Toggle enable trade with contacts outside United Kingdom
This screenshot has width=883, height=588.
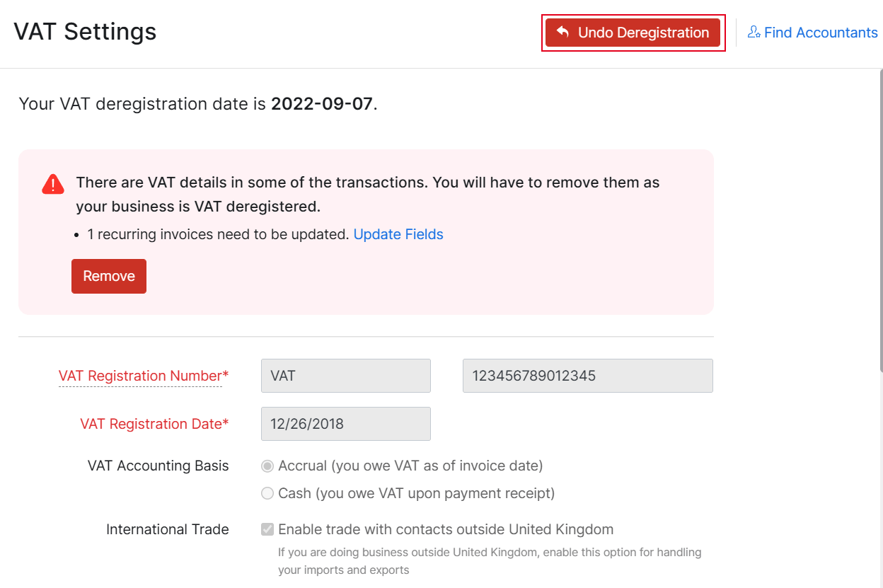[267, 529]
